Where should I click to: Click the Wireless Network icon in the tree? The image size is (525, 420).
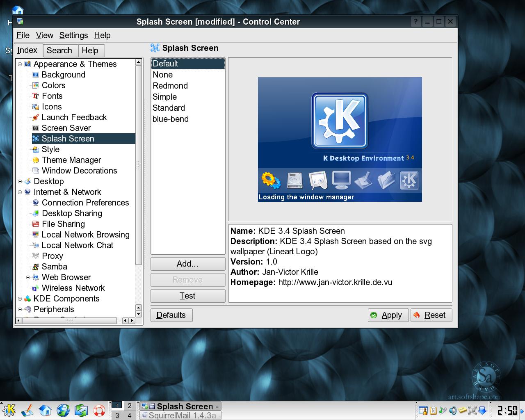(x=36, y=288)
